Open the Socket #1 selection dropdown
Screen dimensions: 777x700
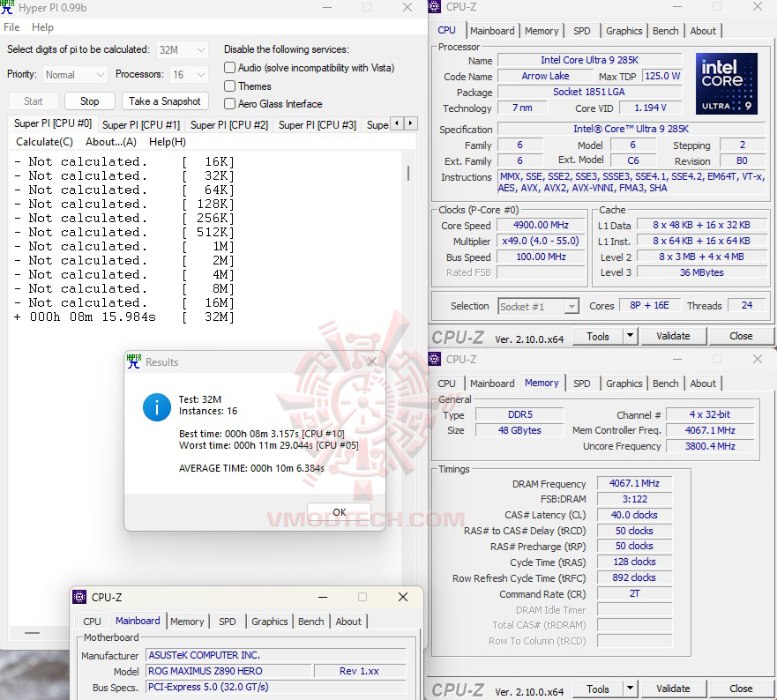tap(538, 306)
